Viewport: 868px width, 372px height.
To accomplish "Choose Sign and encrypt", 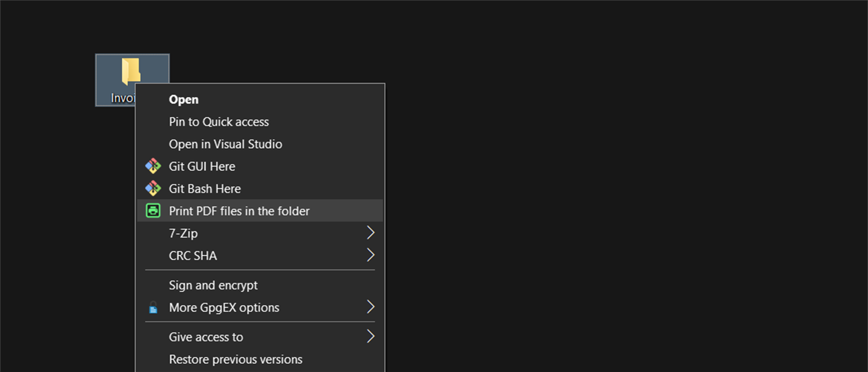I will [x=213, y=285].
